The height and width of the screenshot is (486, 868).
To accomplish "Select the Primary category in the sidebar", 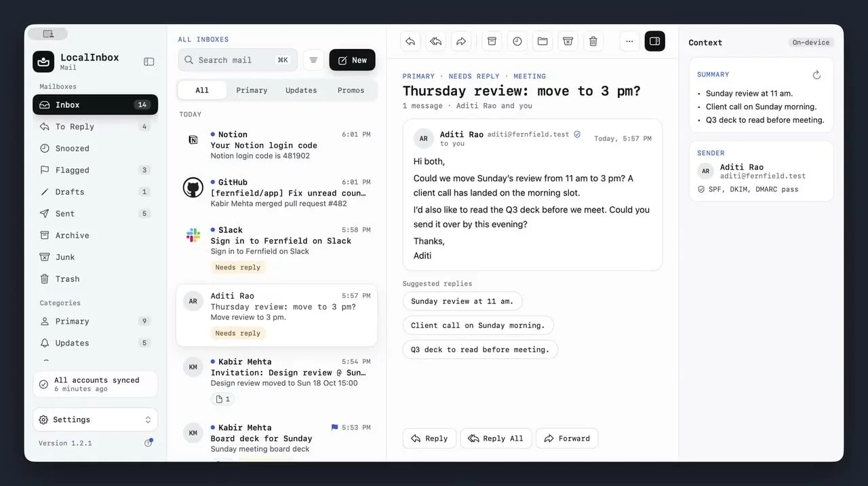I will [95, 321].
